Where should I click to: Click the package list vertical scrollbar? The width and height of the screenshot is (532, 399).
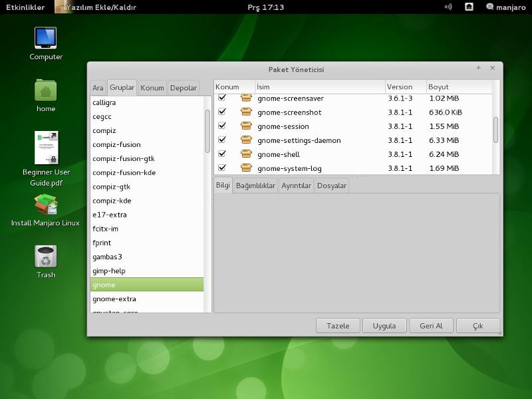click(495, 130)
